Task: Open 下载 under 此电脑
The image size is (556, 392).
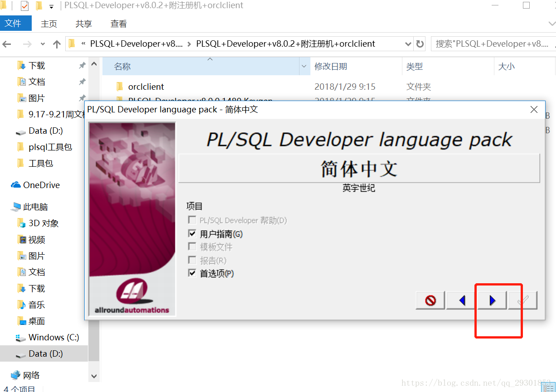Action: point(37,289)
